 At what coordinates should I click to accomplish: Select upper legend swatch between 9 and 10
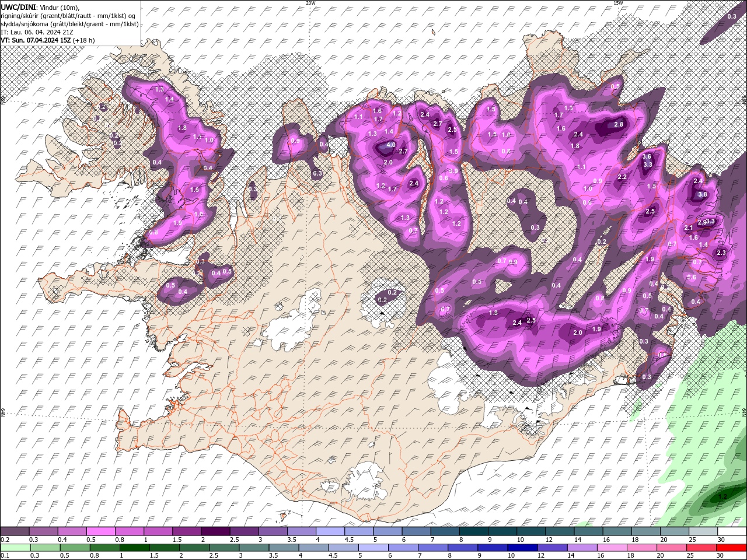[502, 532]
